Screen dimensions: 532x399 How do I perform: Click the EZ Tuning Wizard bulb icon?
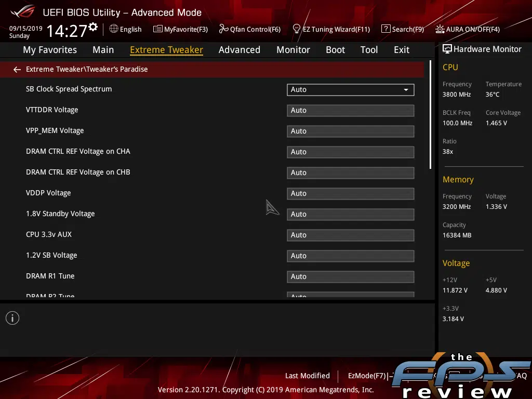tap(296, 29)
